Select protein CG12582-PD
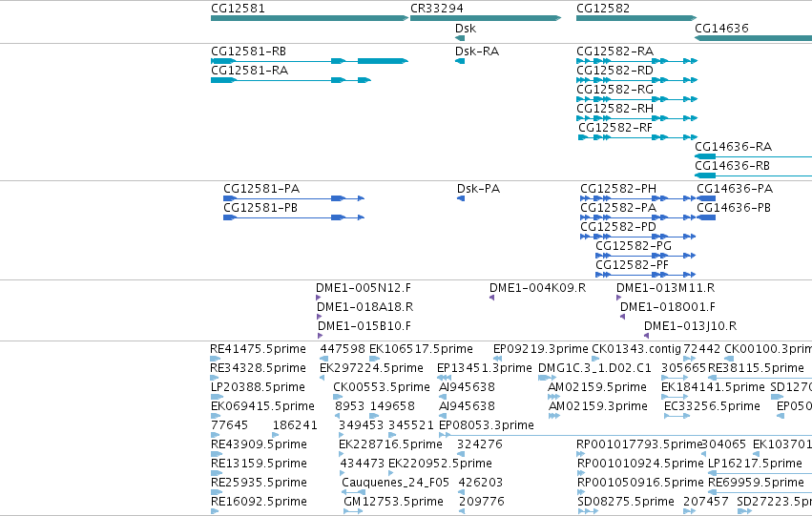This screenshot has height=516, width=812. [x=618, y=227]
